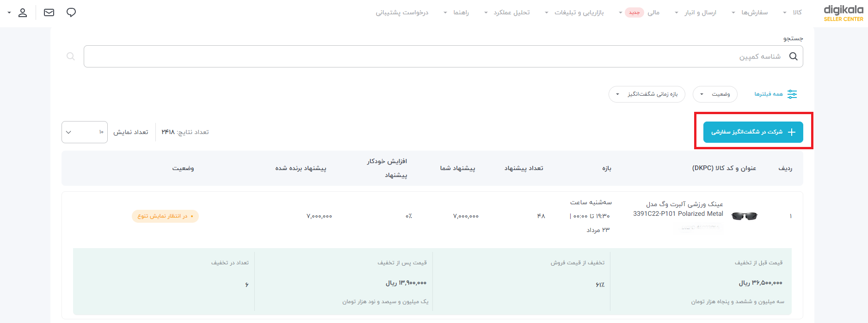Click the ۶۱٪ discount value

coord(600,285)
